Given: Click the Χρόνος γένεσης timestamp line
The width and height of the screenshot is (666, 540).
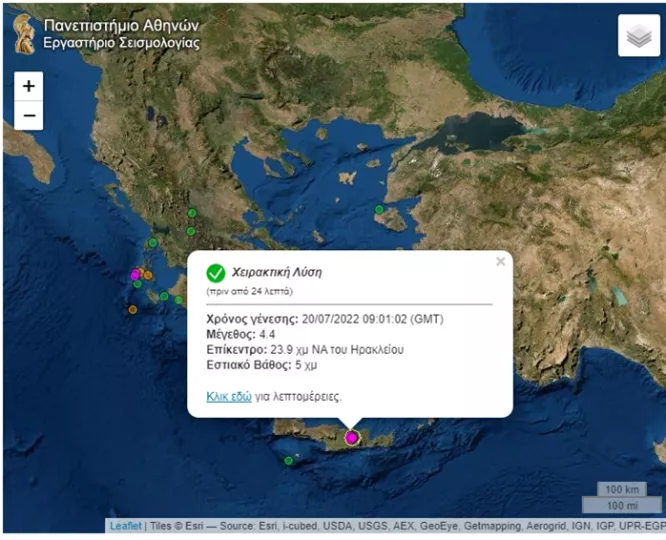Looking at the screenshot, I should (324, 318).
